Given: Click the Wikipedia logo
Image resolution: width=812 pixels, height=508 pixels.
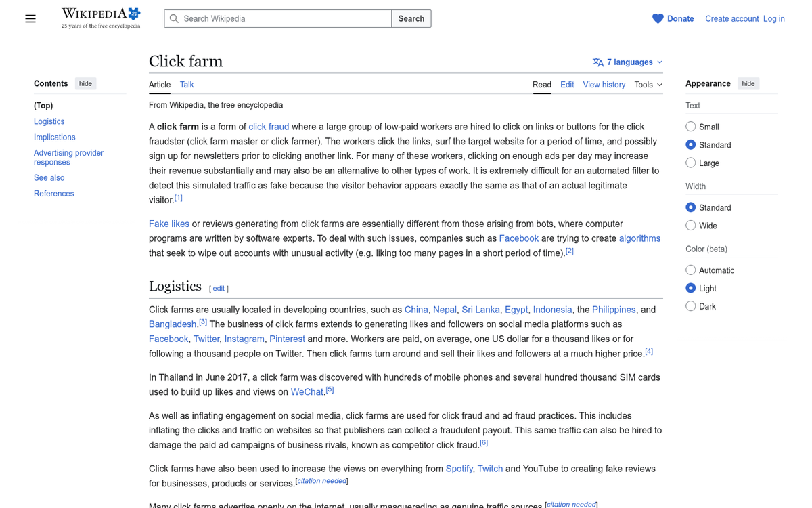Looking at the screenshot, I should 101,18.
